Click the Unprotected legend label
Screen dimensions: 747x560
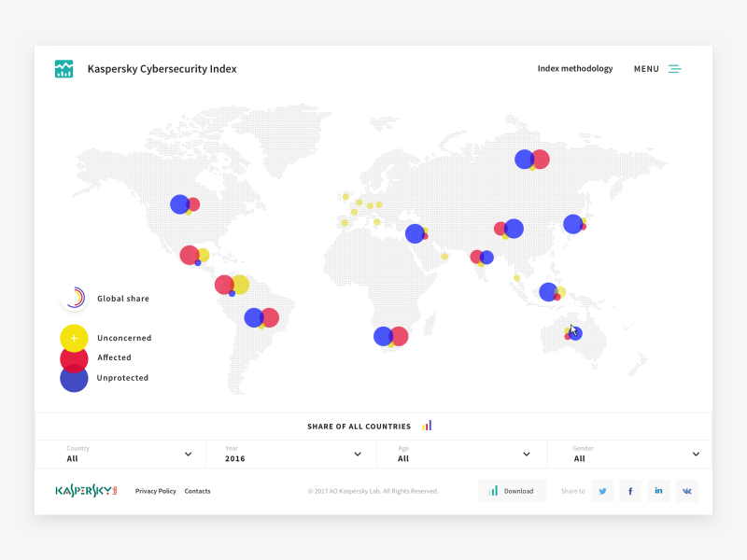pos(122,378)
